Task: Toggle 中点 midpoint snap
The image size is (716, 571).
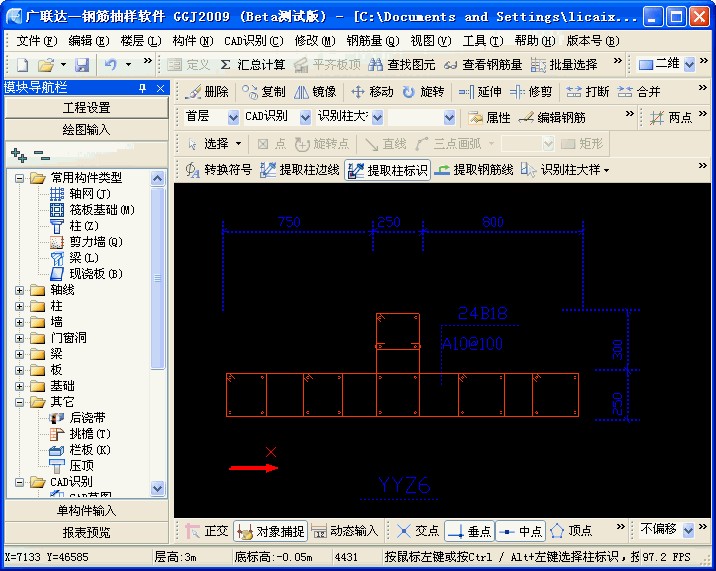Action: [x=520, y=531]
